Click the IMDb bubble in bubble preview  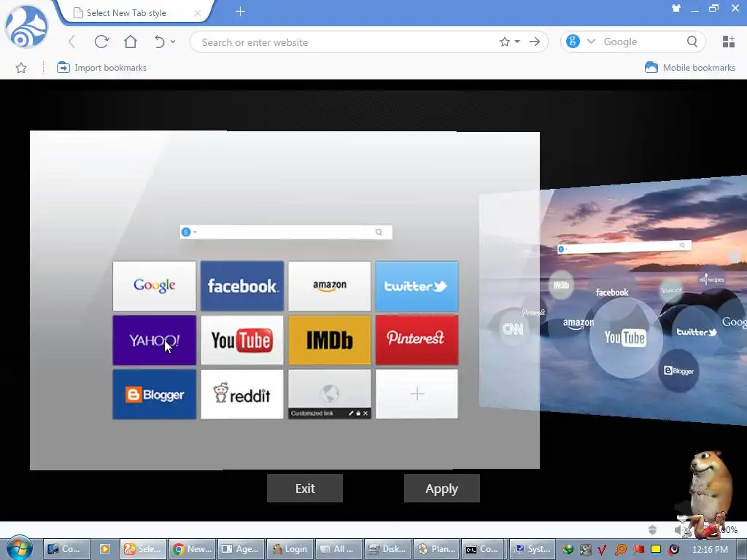point(561,285)
